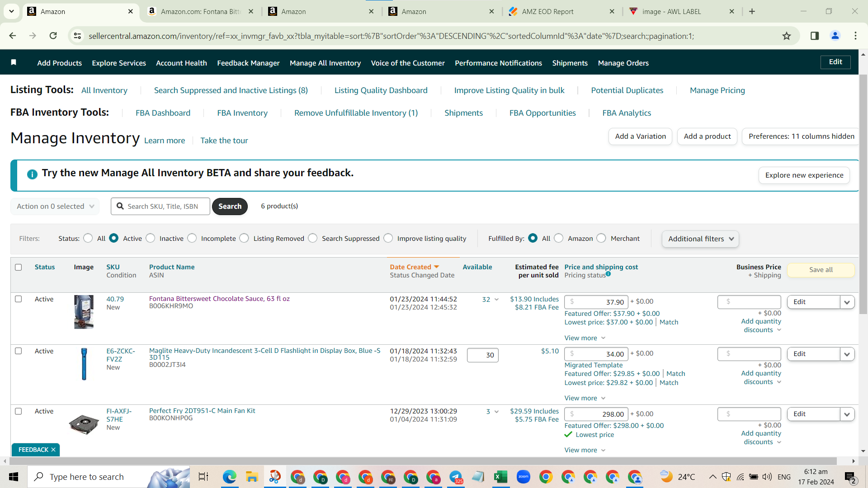Expand View more for Fontana sauce pricing
Image resolution: width=868 pixels, height=488 pixels.
pos(585,338)
